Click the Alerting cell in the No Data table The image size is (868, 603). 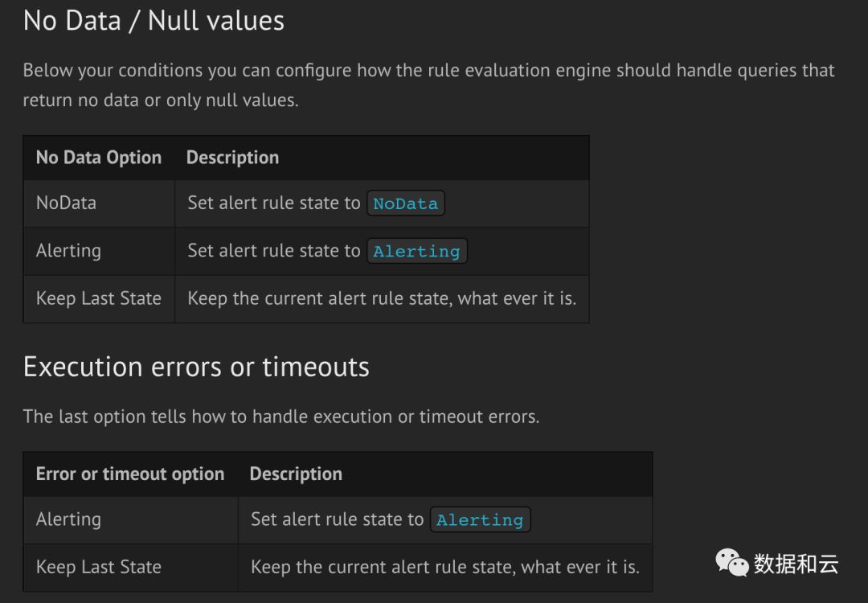68,251
